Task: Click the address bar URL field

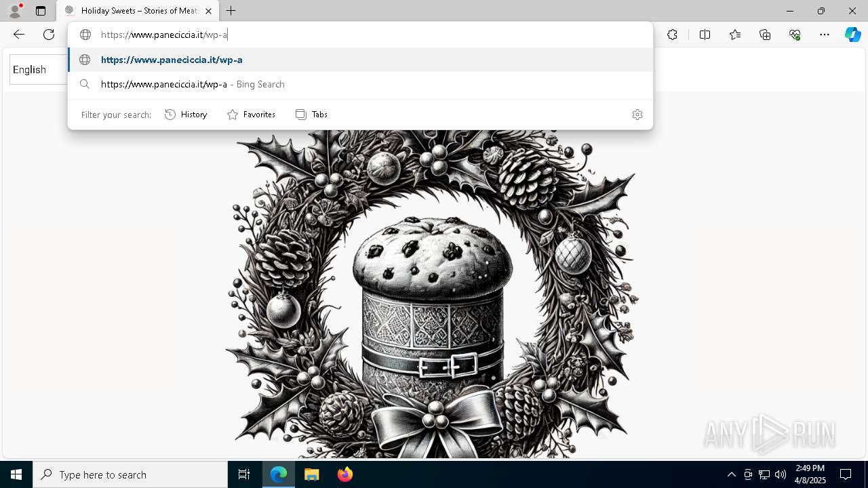Action: (x=359, y=35)
